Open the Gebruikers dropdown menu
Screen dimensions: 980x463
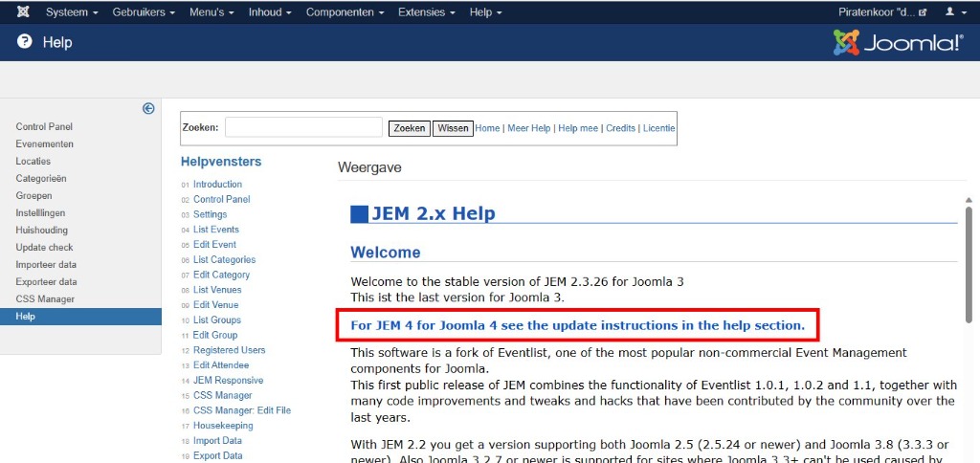pyautogui.click(x=144, y=11)
